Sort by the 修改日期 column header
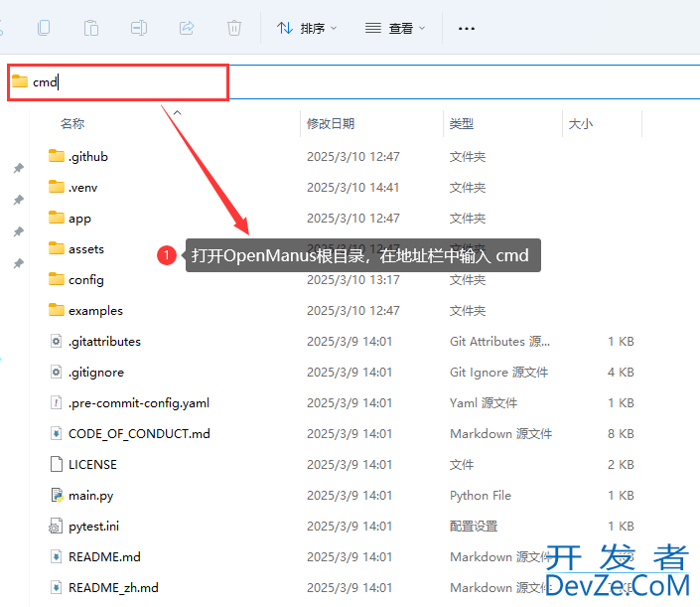The image size is (700, 607). coord(331,124)
